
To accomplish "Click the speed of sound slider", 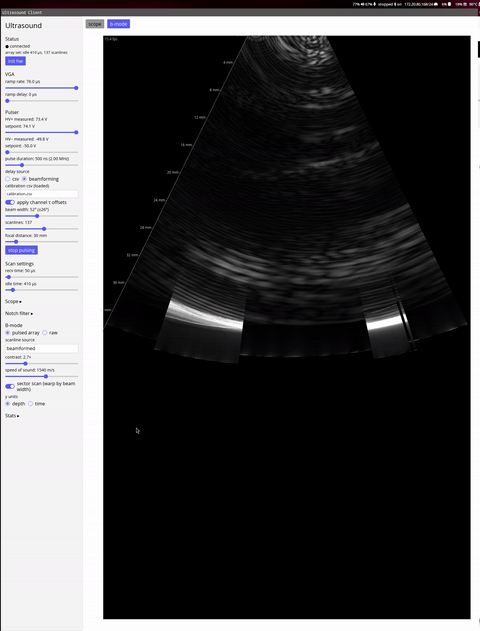I will (41, 376).
